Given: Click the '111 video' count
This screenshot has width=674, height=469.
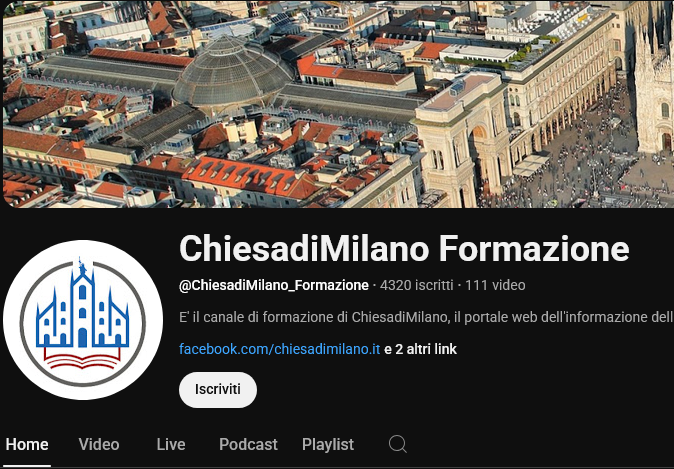Looking at the screenshot, I should point(495,285).
